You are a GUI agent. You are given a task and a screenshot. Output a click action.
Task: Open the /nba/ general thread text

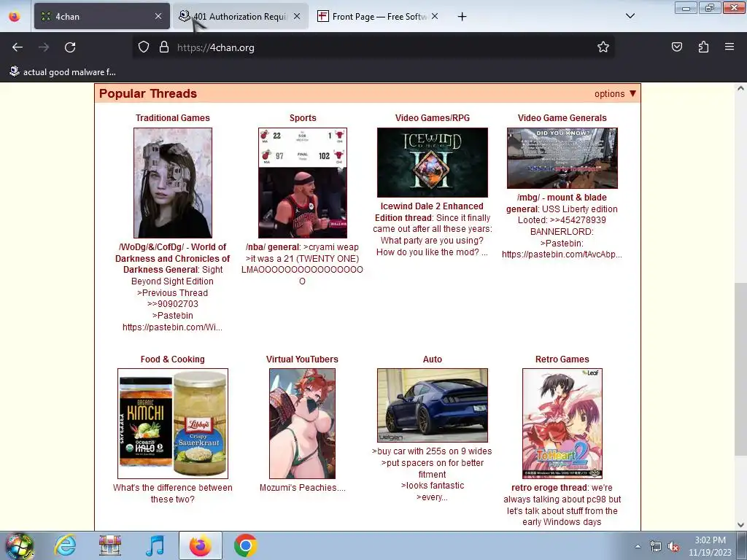point(302,264)
